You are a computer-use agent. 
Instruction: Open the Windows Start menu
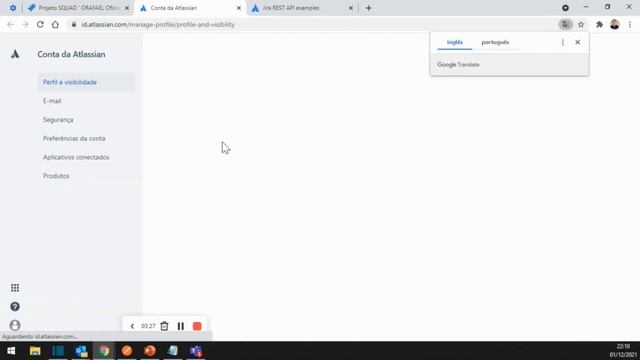(11, 351)
